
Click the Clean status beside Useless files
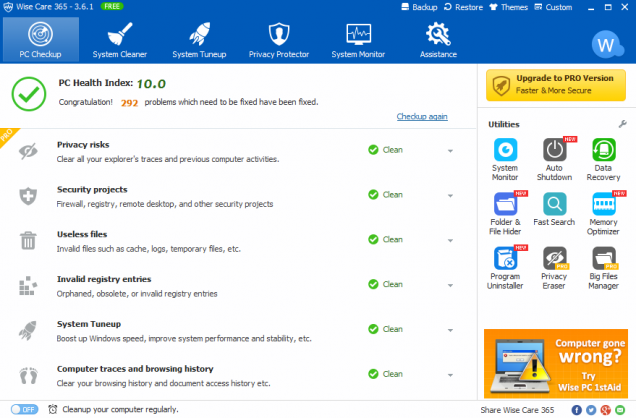pyautogui.click(x=385, y=240)
